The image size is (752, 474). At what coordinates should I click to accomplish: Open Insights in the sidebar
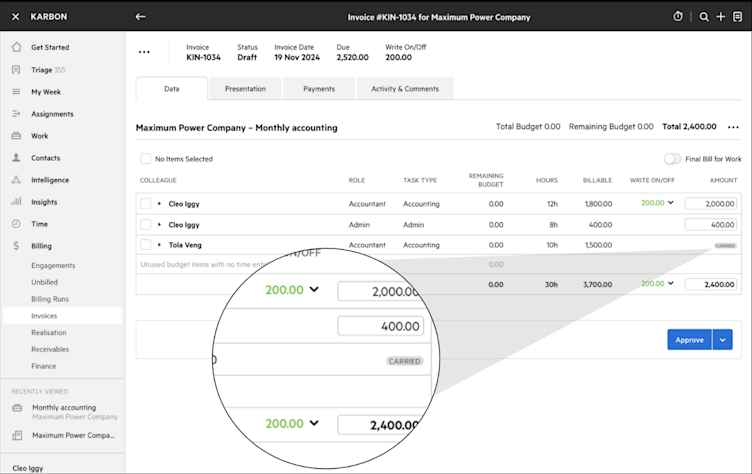(x=44, y=202)
